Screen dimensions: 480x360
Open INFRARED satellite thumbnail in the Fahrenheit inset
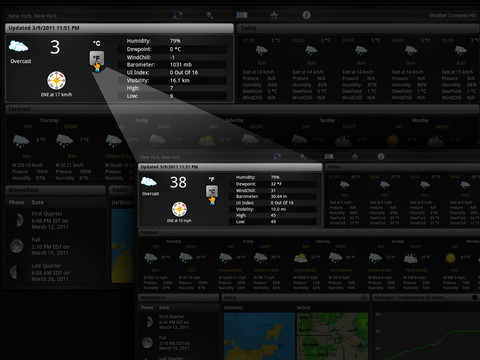point(259,336)
